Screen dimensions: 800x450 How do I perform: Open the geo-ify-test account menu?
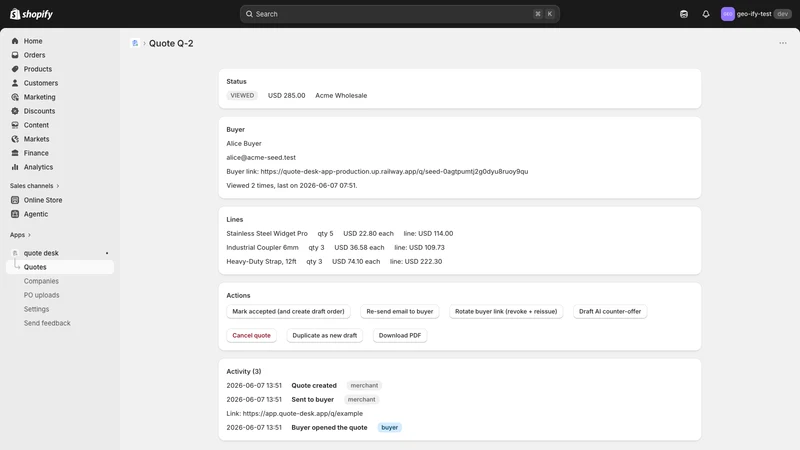pos(756,14)
